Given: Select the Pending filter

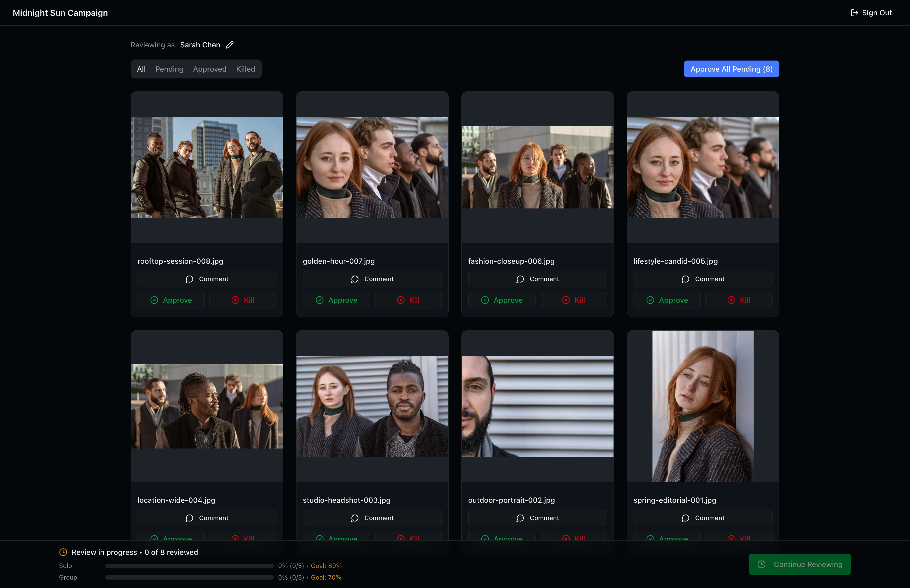Looking at the screenshot, I should [x=169, y=69].
